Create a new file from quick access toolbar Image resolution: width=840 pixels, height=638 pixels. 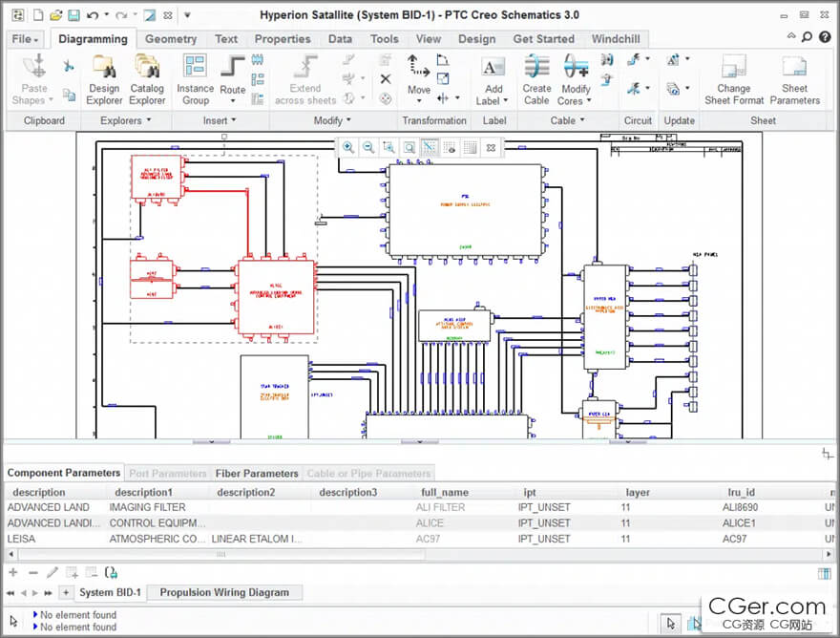pyautogui.click(x=38, y=15)
